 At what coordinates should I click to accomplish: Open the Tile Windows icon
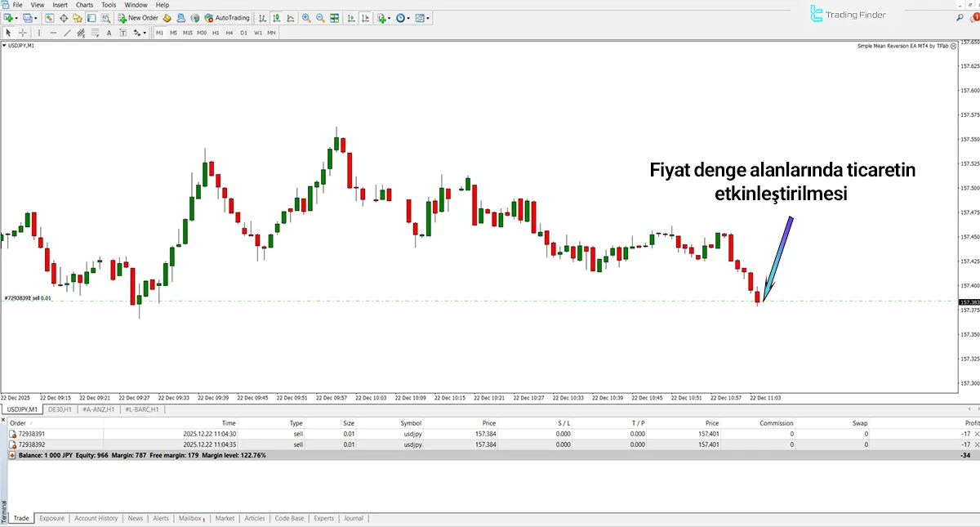[x=335, y=17]
